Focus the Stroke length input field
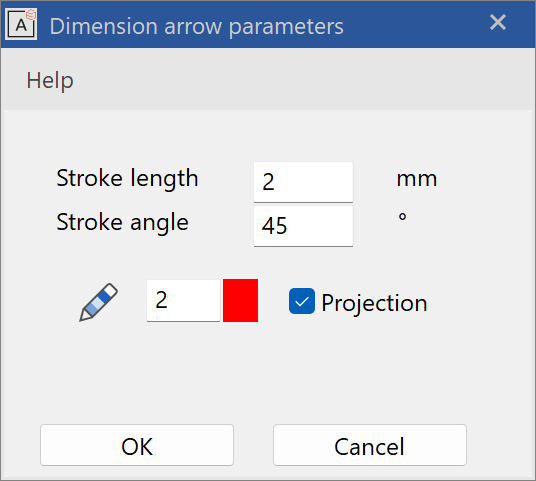This screenshot has height=481, width=536. (x=303, y=182)
